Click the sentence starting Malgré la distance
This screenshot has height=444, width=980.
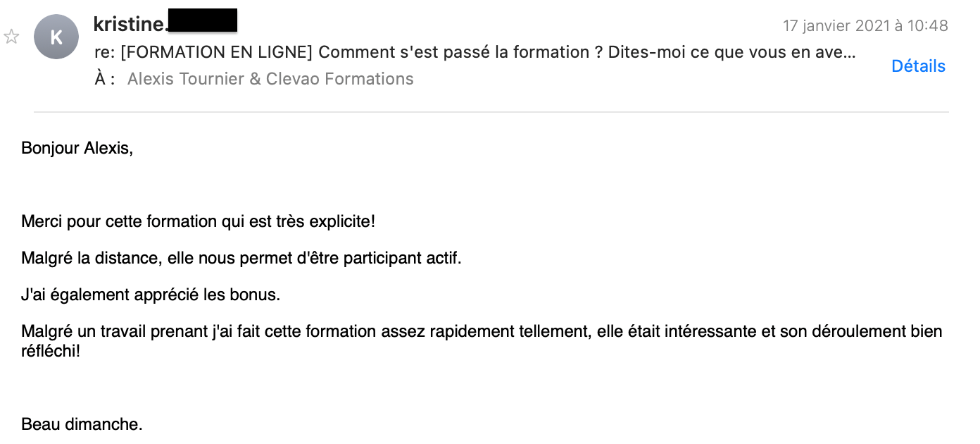[241, 258]
